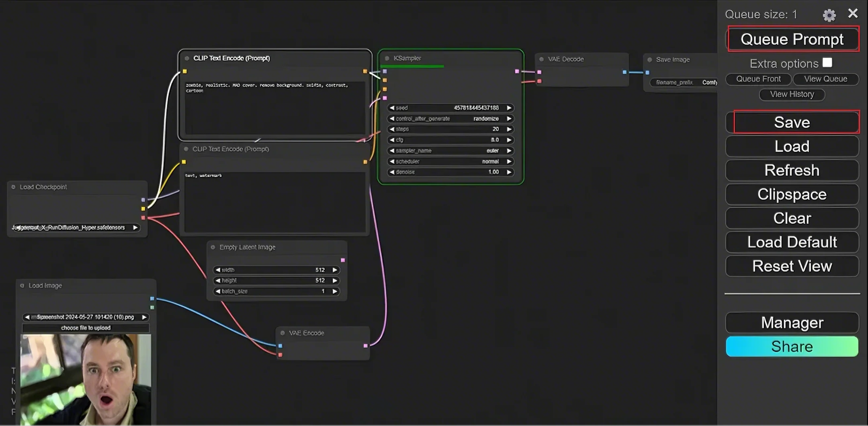The width and height of the screenshot is (868, 426).
Task: Collapse the Save Image node via its dot
Action: tap(649, 59)
